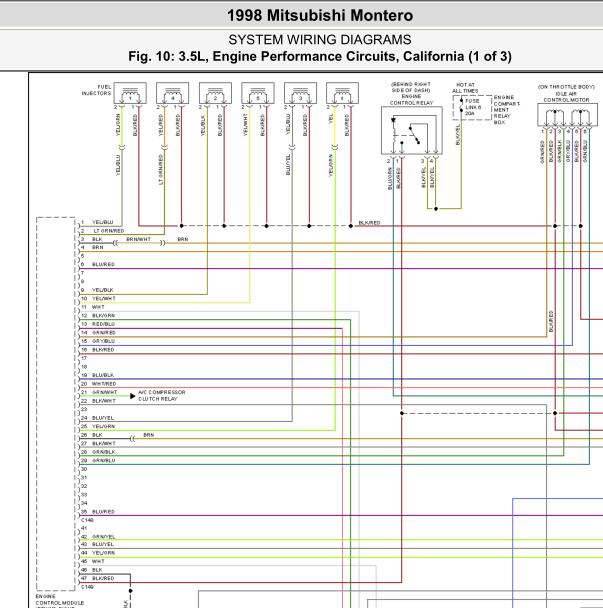Click pin '19 BLU/BLK' label
This screenshot has width=603, height=608.
click(97, 375)
